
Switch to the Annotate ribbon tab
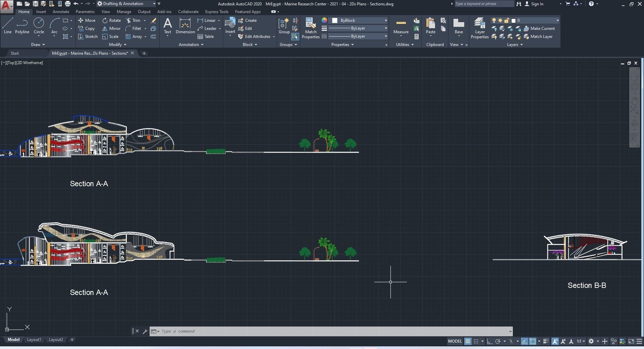pyautogui.click(x=61, y=12)
